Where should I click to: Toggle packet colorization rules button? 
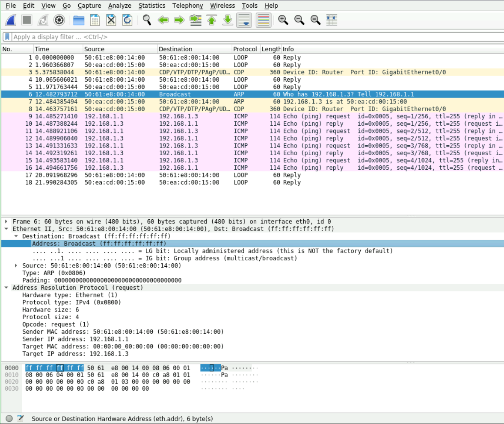point(264,20)
